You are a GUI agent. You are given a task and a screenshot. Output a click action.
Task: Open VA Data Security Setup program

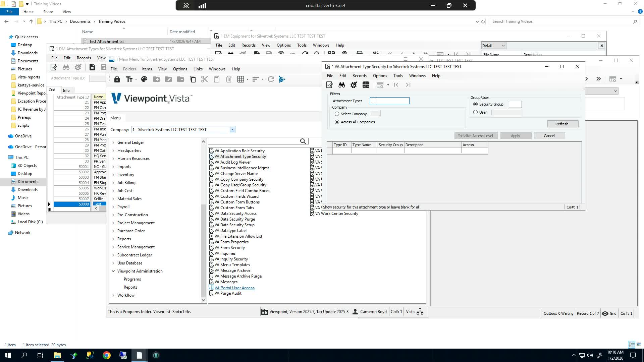tap(234, 225)
